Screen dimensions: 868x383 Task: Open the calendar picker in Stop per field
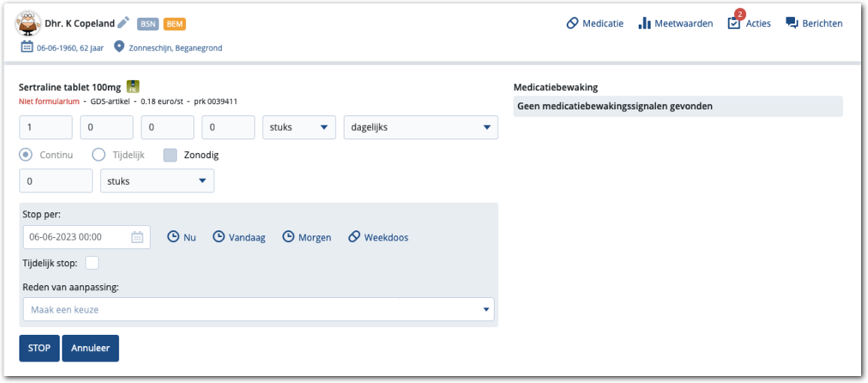137,237
